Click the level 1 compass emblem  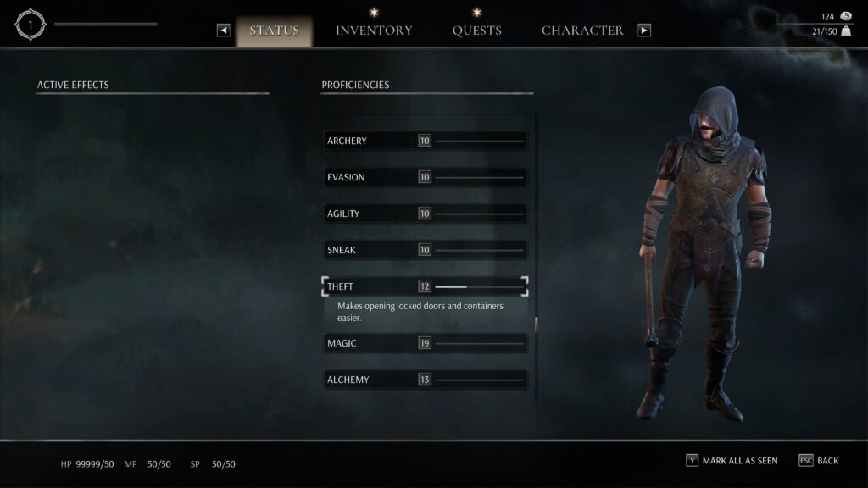30,25
